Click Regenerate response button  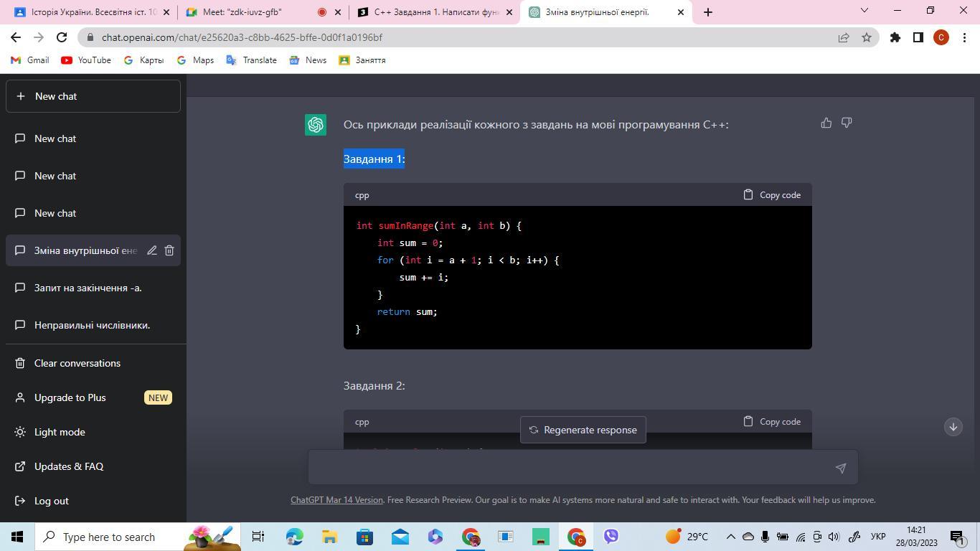tap(583, 430)
